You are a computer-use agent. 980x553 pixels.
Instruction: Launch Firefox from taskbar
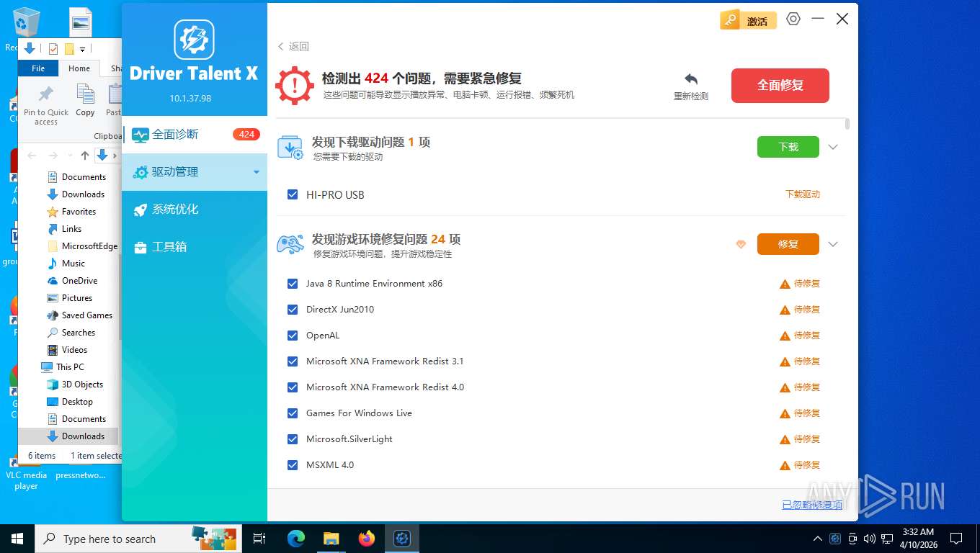click(x=367, y=539)
